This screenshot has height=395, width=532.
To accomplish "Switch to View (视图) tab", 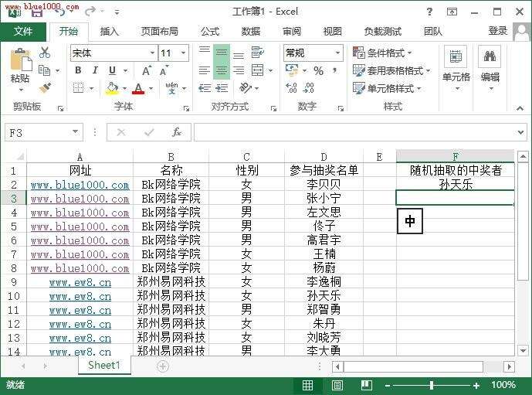I will (x=333, y=32).
